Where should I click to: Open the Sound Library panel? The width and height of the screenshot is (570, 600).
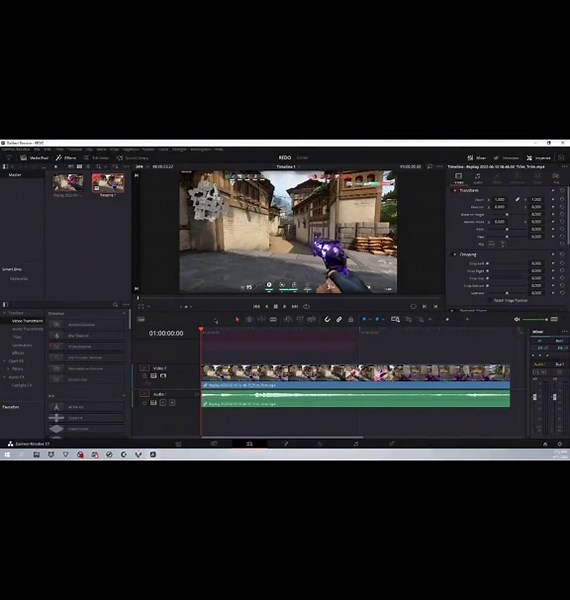[x=132, y=158]
